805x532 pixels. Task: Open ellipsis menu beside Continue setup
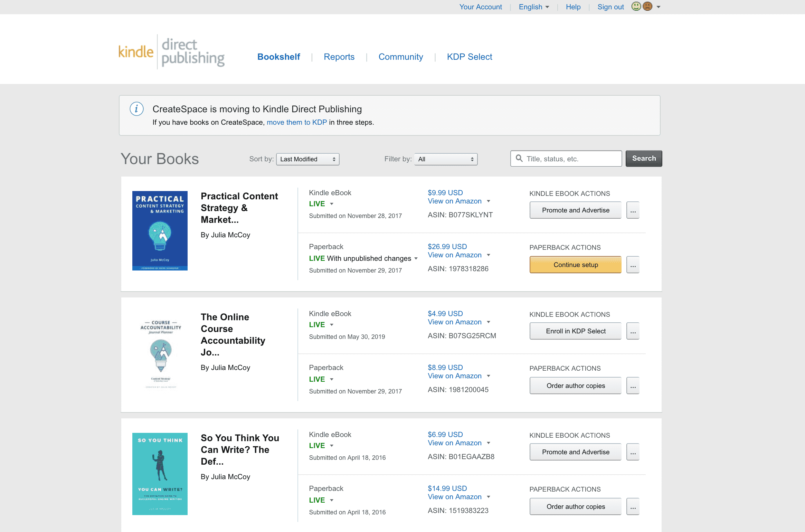pyautogui.click(x=633, y=265)
